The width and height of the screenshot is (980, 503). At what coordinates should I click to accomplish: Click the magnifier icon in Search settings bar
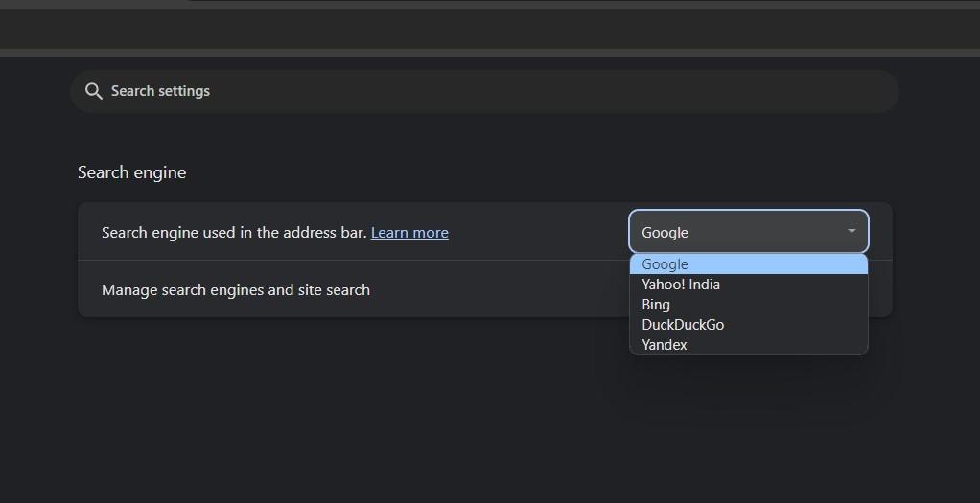(x=93, y=91)
